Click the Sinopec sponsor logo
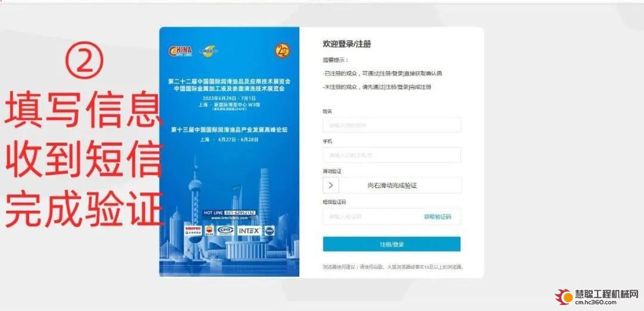 pos(193,230)
